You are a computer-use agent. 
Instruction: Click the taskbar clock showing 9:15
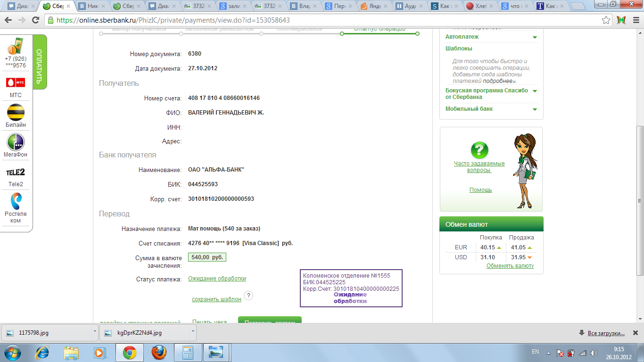619,349
